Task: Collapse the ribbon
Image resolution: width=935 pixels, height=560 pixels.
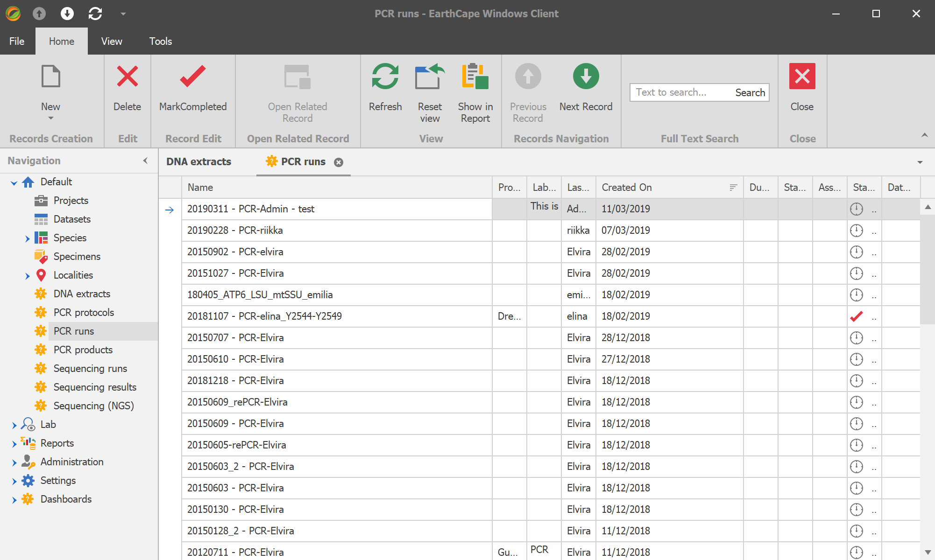Action: pos(924,135)
